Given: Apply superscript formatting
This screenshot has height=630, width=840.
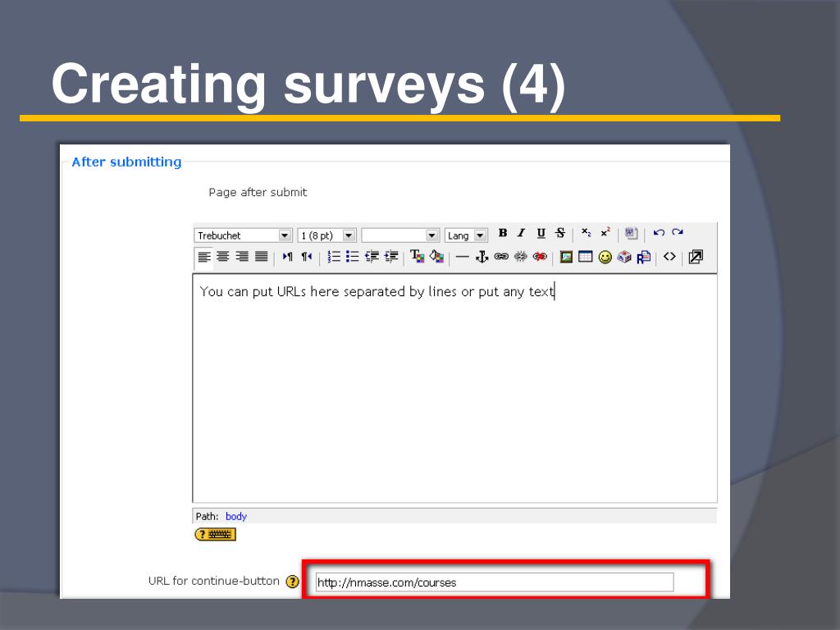Looking at the screenshot, I should 605,233.
